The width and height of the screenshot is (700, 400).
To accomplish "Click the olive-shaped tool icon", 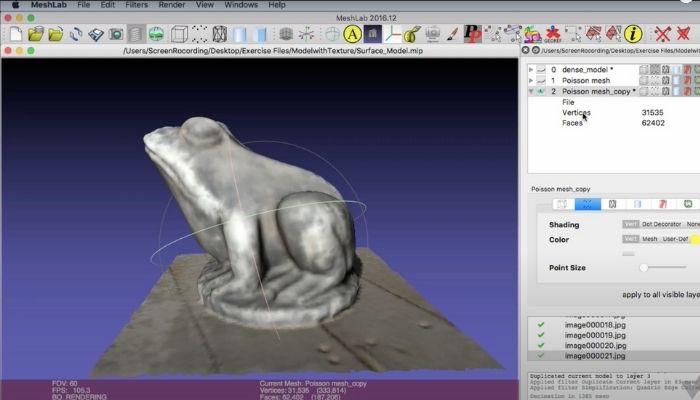I will [x=412, y=34].
